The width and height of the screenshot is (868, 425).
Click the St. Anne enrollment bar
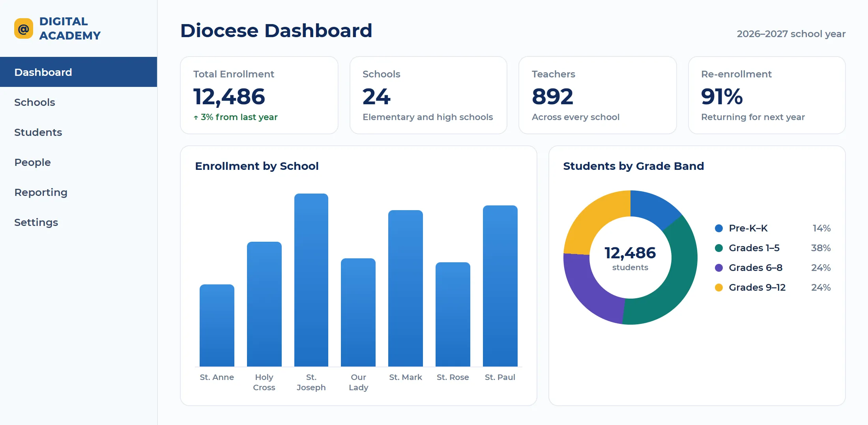pyautogui.click(x=217, y=325)
